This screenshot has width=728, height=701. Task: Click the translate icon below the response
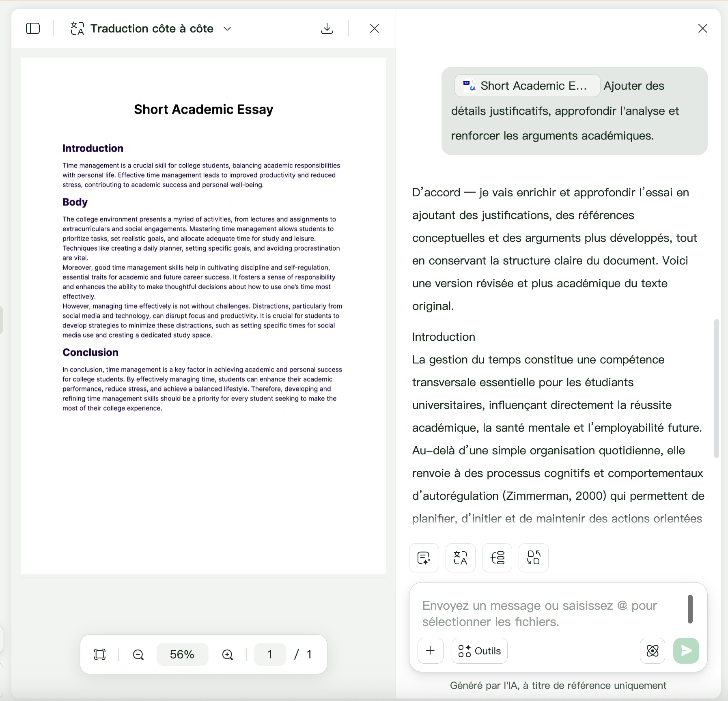coord(461,558)
